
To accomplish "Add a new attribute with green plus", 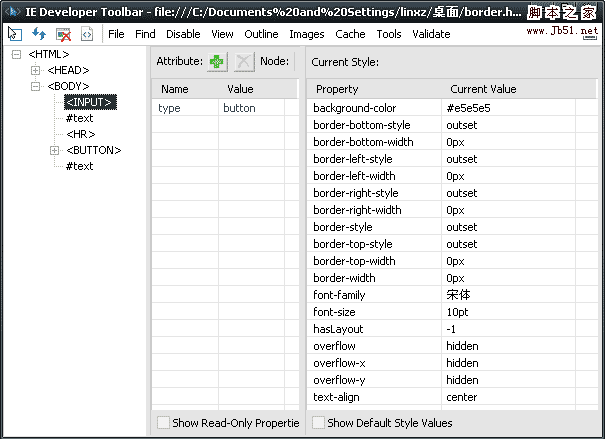I will tap(217, 62).
